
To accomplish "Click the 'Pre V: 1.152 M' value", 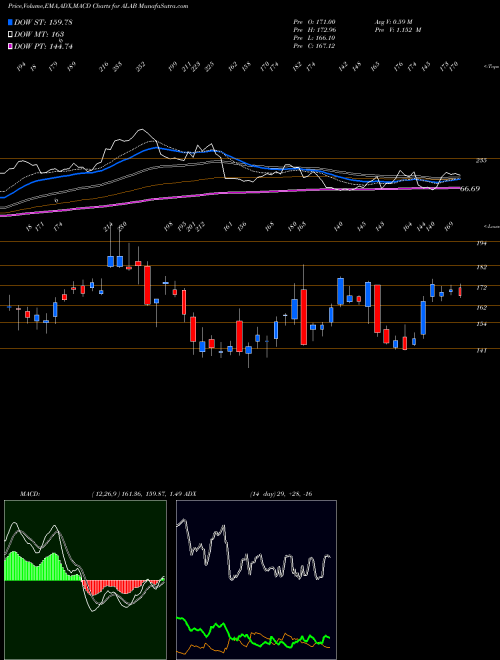I will [x=397, y=30].
